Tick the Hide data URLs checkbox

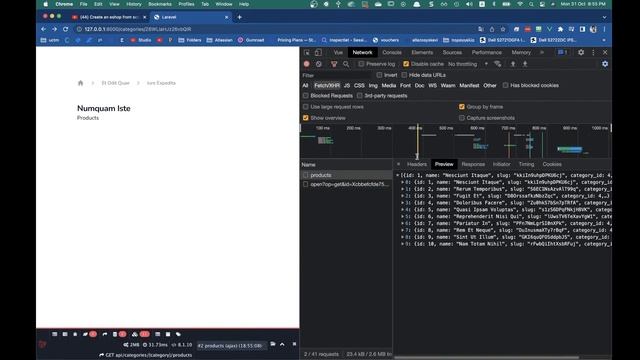pyautogui.click(x=404, y=75)
